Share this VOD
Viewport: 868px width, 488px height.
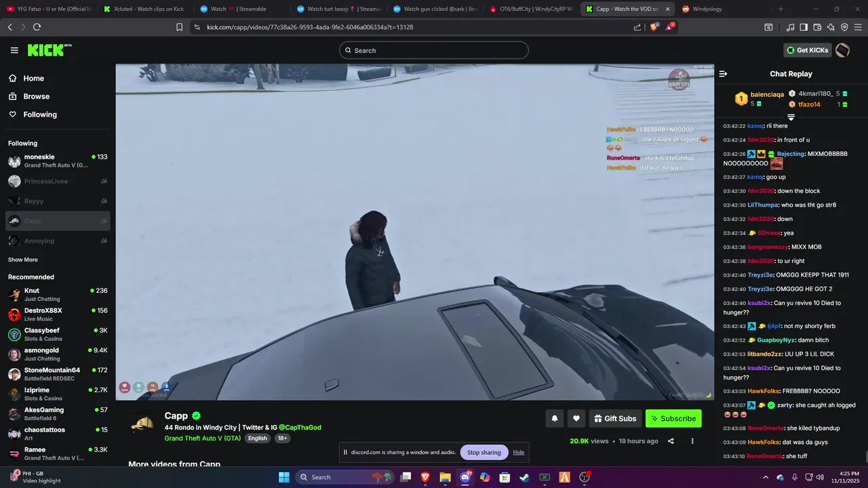[x=671, y=441]
